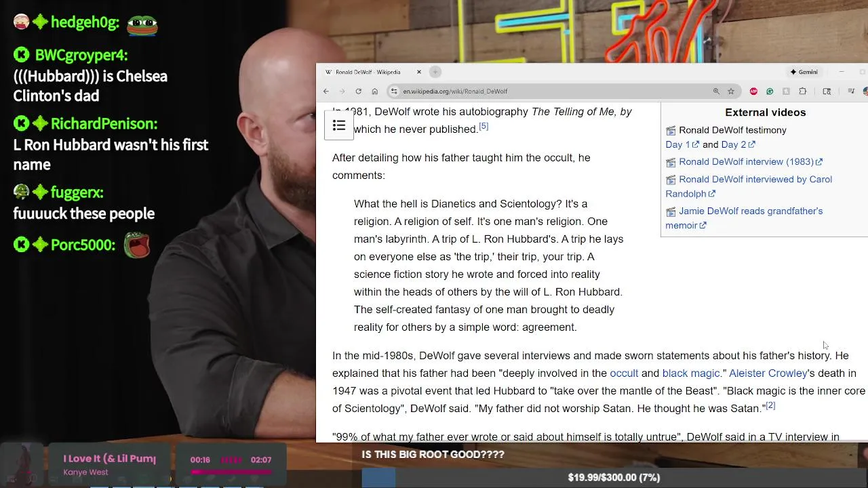Click the browser forward arrow

pos(342,91)
